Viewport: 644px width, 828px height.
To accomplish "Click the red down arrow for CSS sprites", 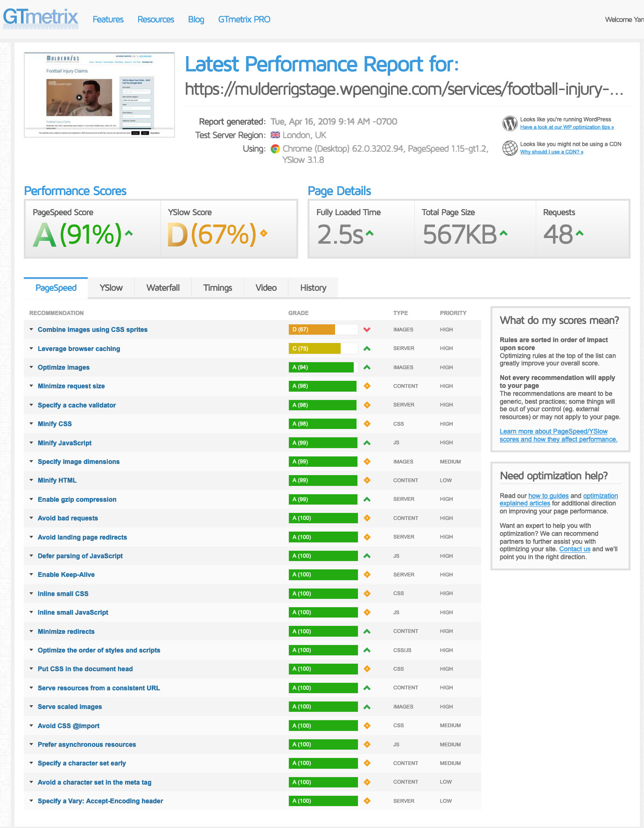I will coord(367,330).
